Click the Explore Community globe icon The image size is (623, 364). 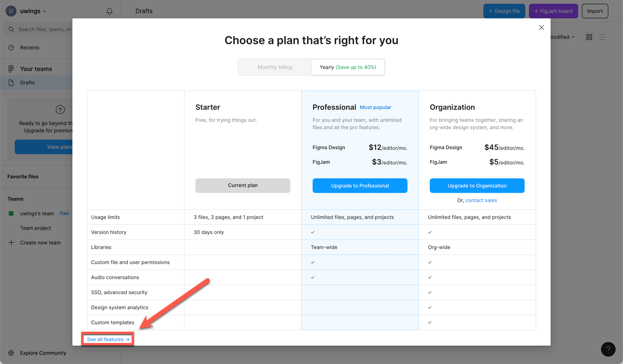pos(11,353)
